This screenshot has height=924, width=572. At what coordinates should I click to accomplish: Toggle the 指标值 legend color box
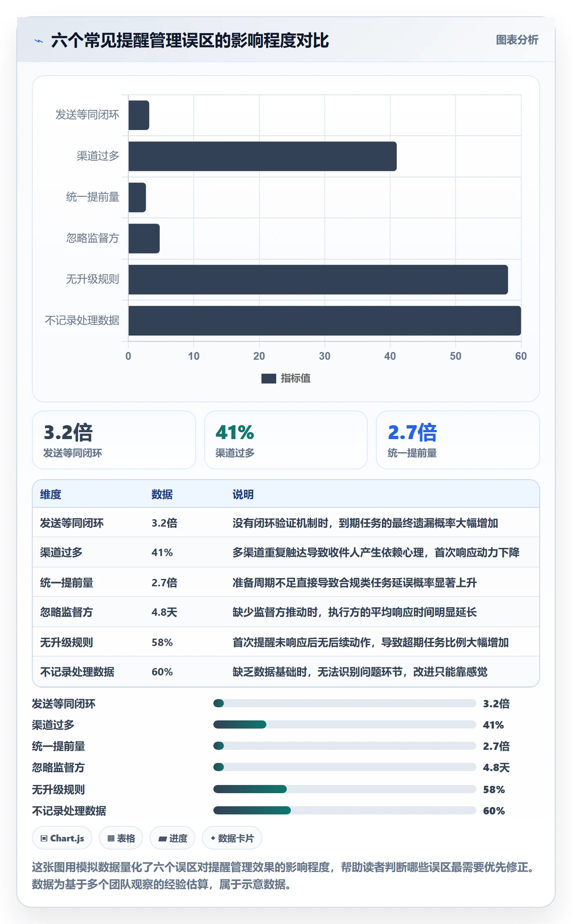pos(268,379)
